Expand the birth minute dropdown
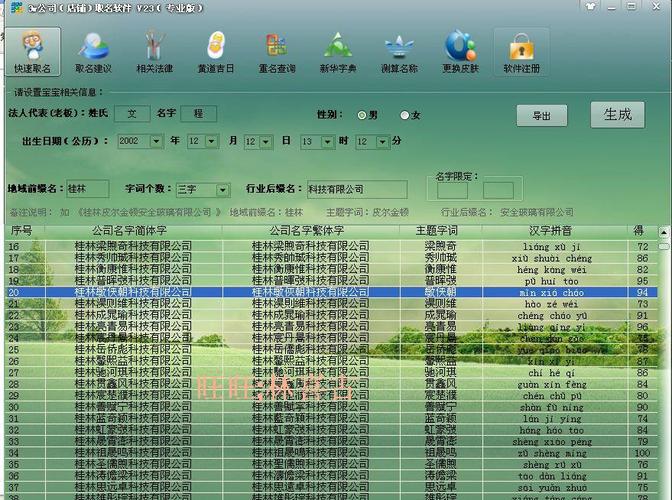The height and width of the screenshot is (500, 672). 382,142
